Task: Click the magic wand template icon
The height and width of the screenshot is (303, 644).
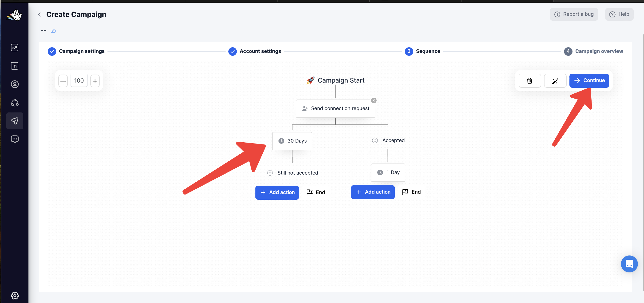Action: click(x=555, y=81)
